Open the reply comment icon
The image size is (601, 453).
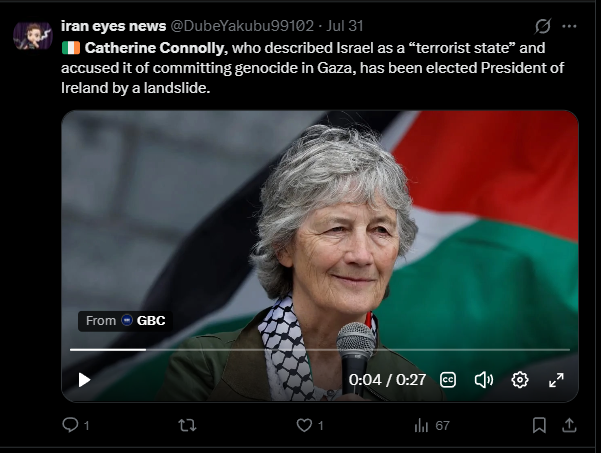pos(70,425)
